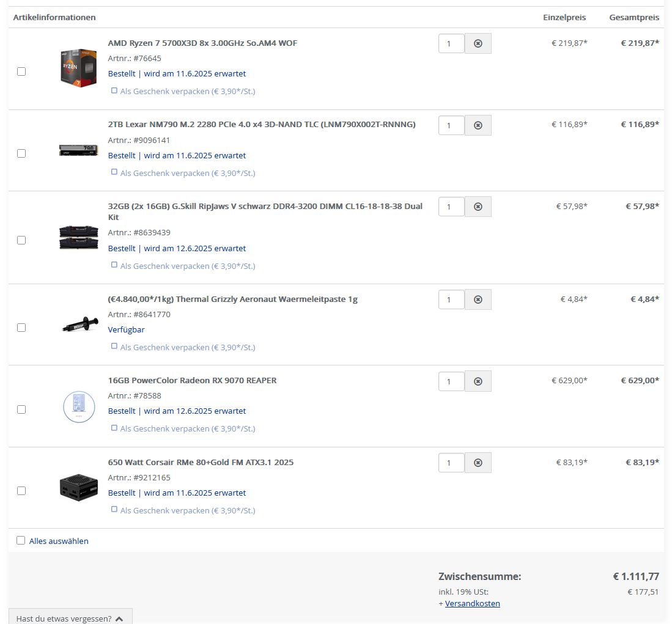This screenshot has height=624, width=672.
Task: Click article number #78588
Action: click(x=147, y=395)
